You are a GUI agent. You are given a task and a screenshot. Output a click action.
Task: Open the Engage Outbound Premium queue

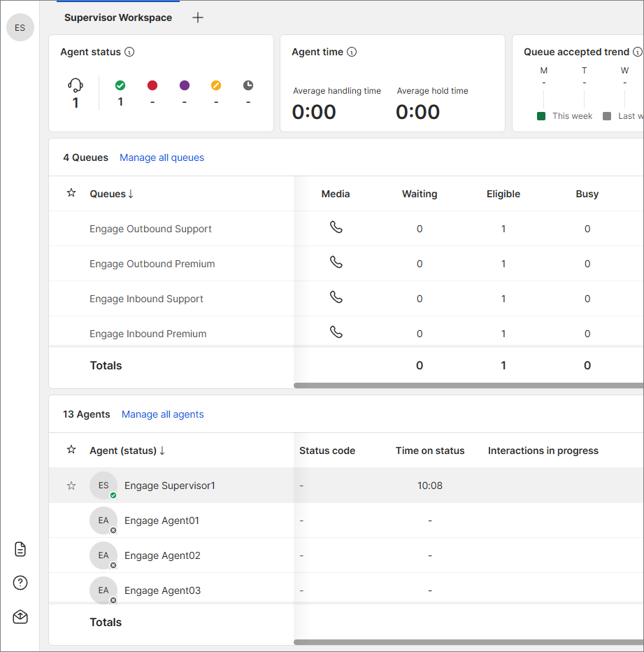point(152,264)
